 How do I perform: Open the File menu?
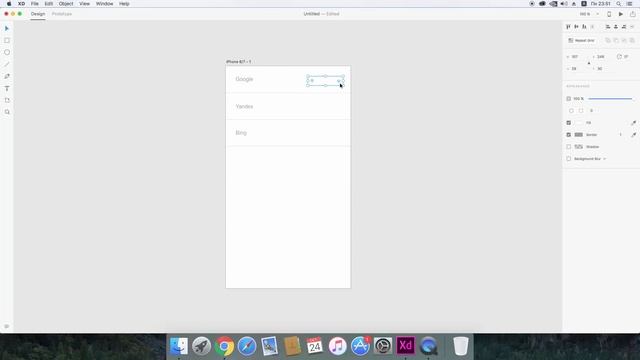coord(35,4)
